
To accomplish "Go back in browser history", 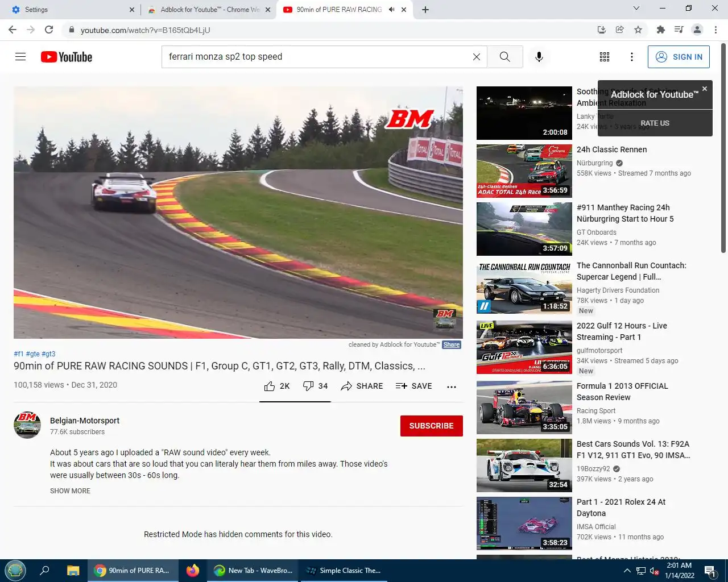I will [13, 30].
